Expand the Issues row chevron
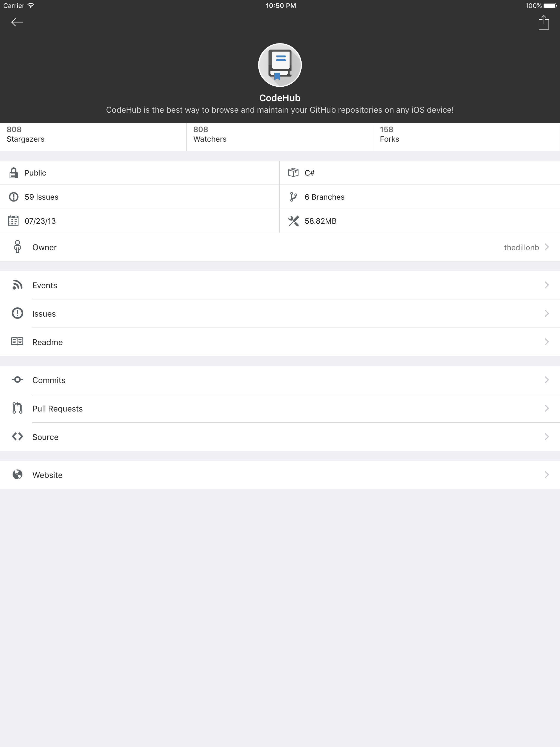 click(x=547, y=313)
